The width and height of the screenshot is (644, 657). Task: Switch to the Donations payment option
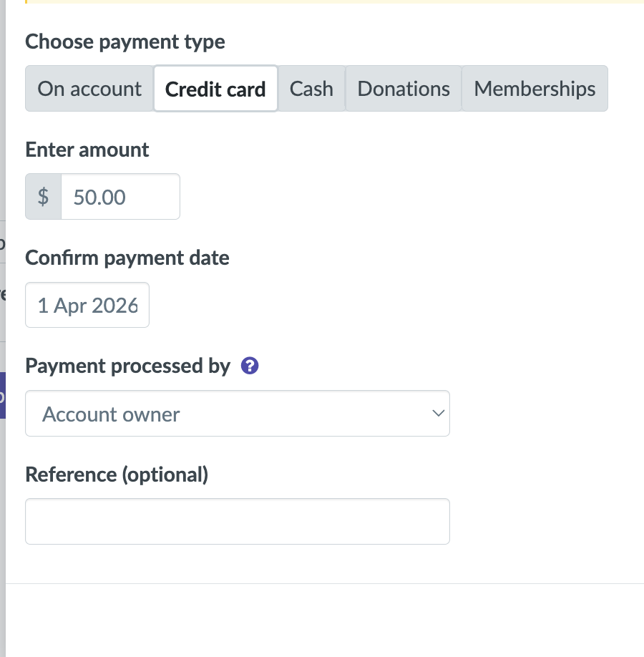tap(404, 89)
